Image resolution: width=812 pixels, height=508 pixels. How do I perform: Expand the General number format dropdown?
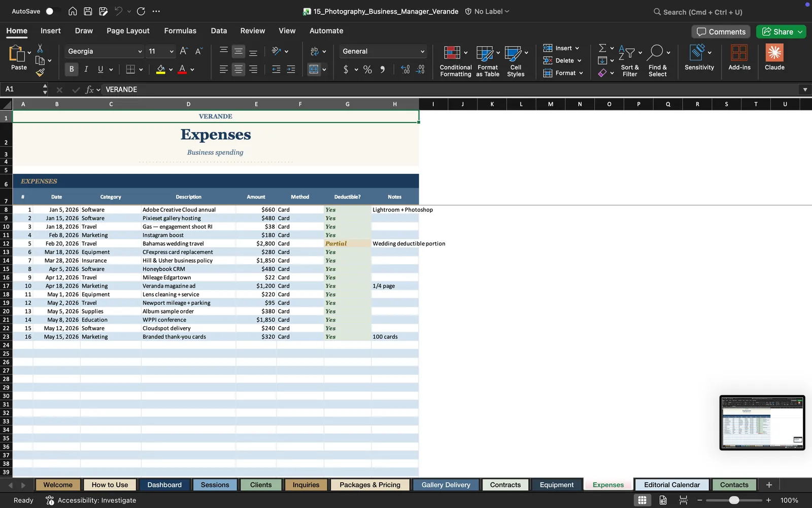422,51
